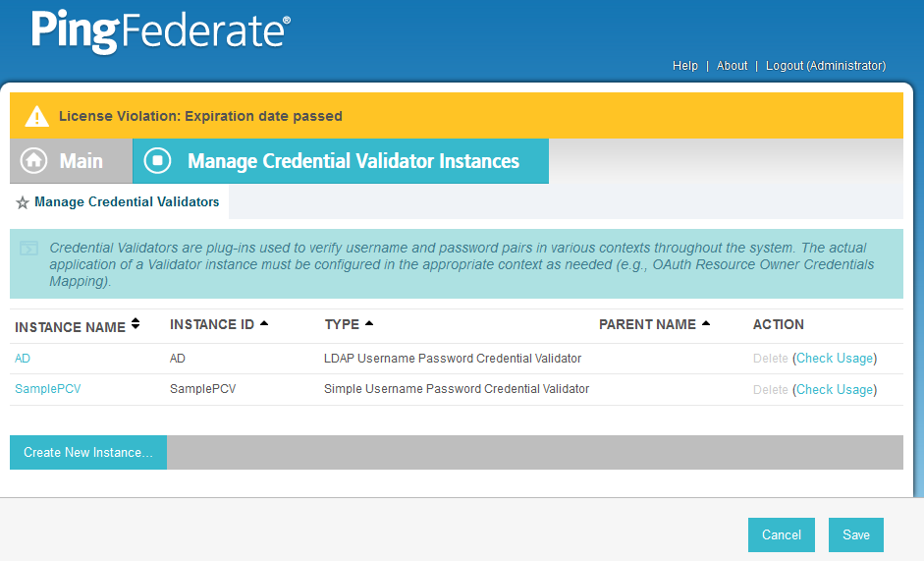Sort by Type column arrow
The image size is (924, 561).
(369, 323)
